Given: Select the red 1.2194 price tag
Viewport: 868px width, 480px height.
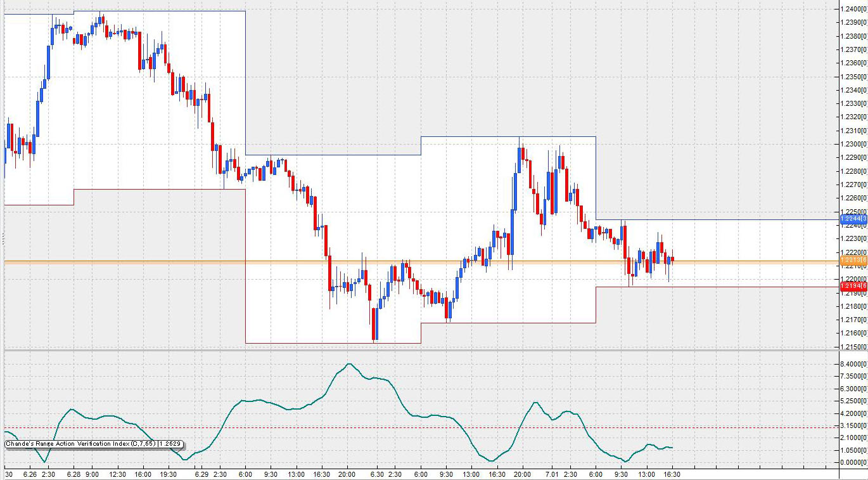Looking at the screenshot, I should tap(853, 287).
